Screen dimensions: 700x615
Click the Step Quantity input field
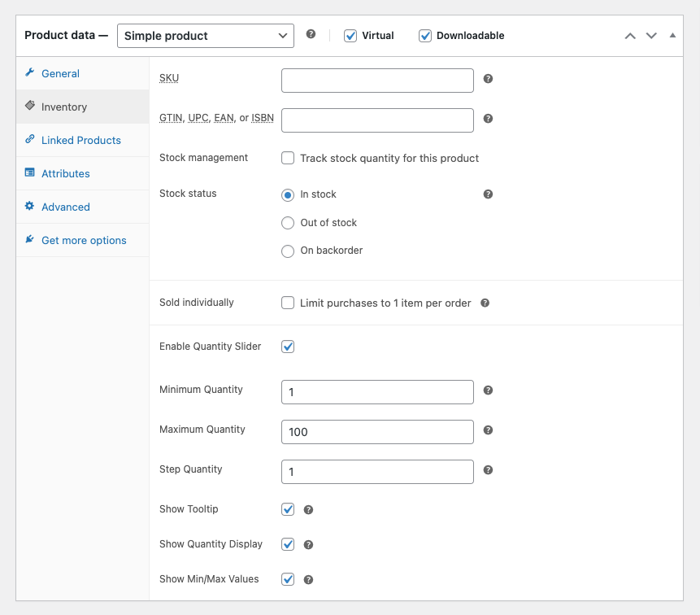(377, 472)
